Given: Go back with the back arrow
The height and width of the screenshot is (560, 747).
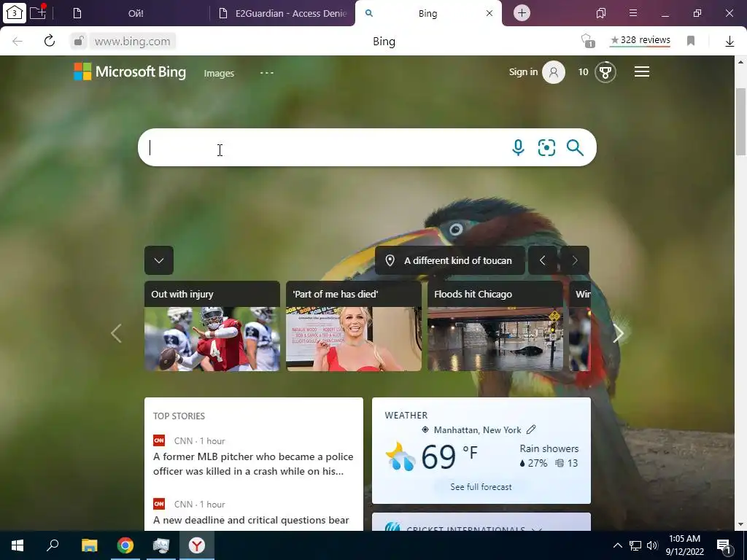Looking at the screenshot, I should click(18, 41).
